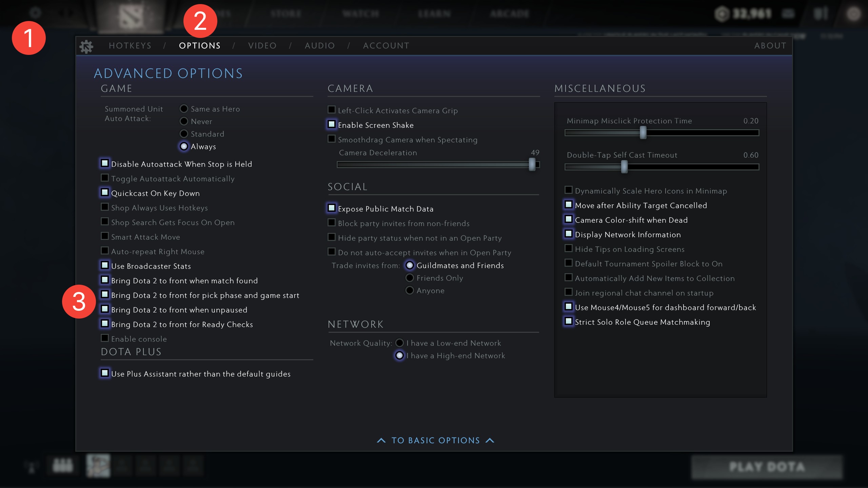Return to basic options

[x=436, y=440]
